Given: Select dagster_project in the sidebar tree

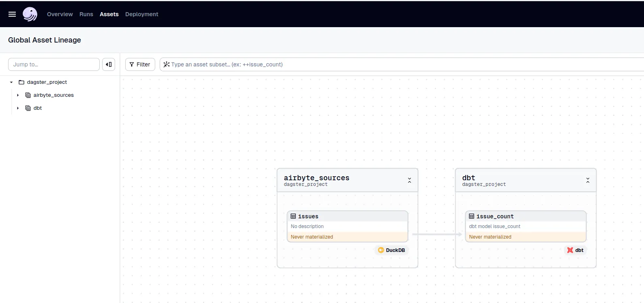Looking at the screenshot, I should (47, 82).
